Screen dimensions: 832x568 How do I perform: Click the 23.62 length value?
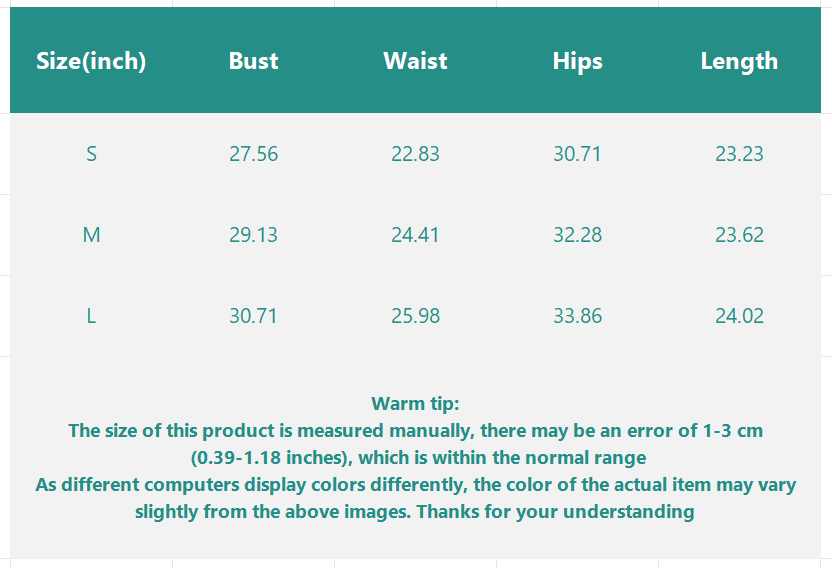click(x=739, y=235)
